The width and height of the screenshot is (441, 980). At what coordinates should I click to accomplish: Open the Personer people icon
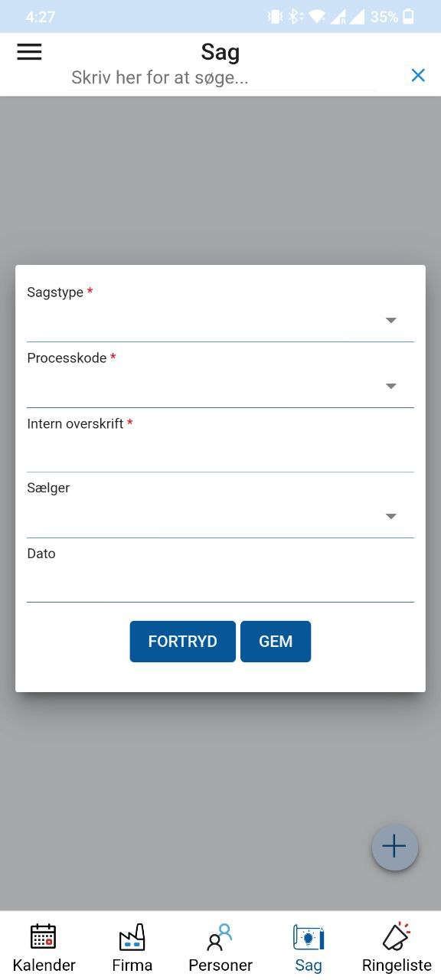coord(220,936)
